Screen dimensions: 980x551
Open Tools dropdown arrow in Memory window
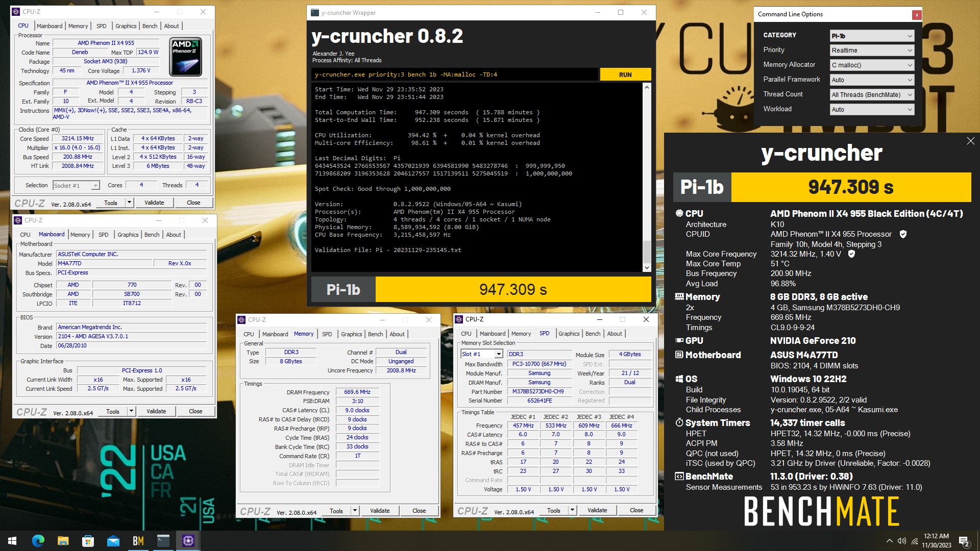355,511
